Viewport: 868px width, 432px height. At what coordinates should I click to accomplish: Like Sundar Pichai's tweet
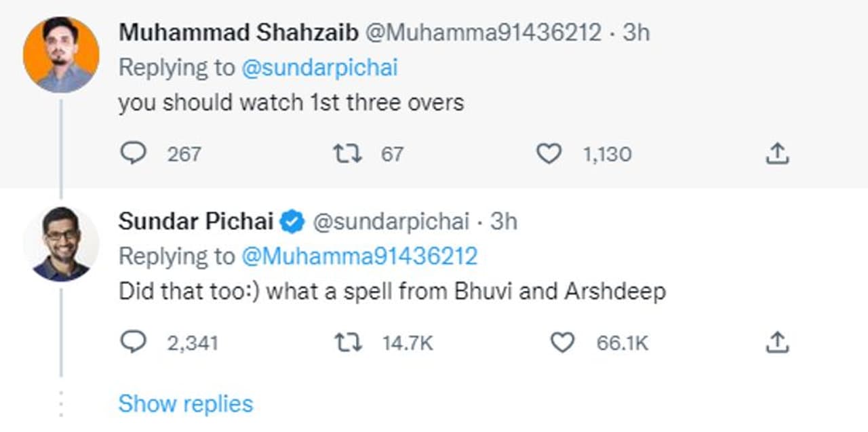click(x=561, y=342)
